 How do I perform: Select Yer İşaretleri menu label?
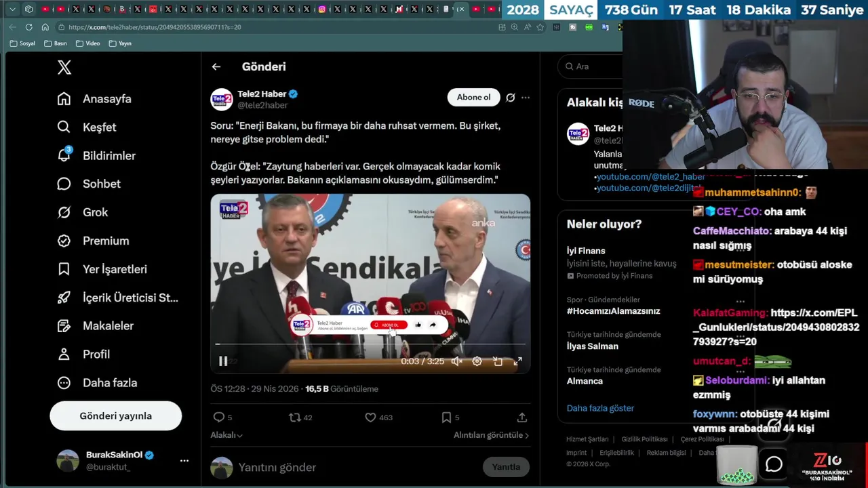tap(115, 269)
